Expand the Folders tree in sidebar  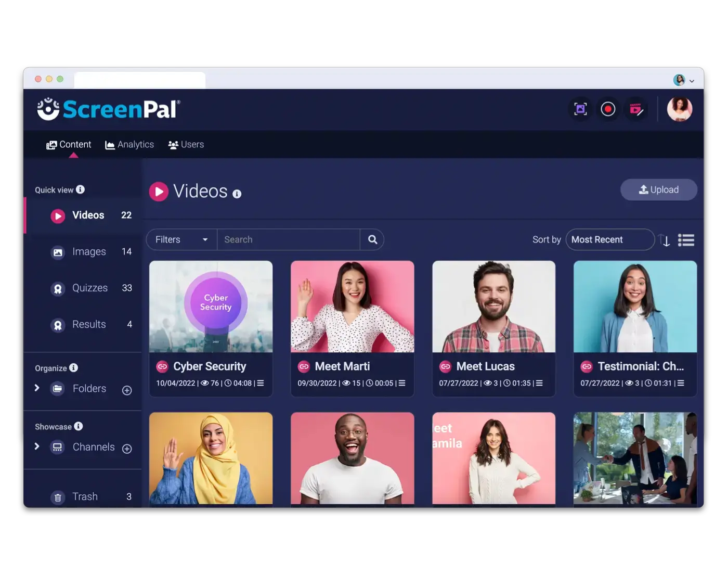[36, 388]
